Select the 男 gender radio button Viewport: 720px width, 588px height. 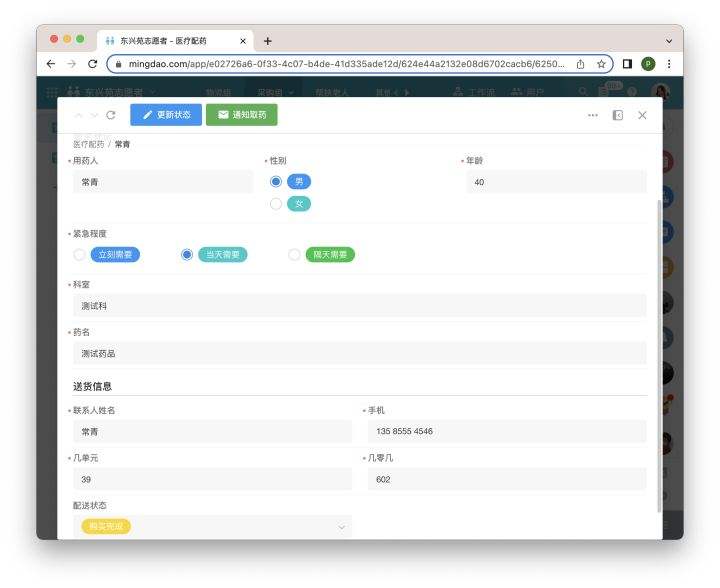tap(276, 181)
